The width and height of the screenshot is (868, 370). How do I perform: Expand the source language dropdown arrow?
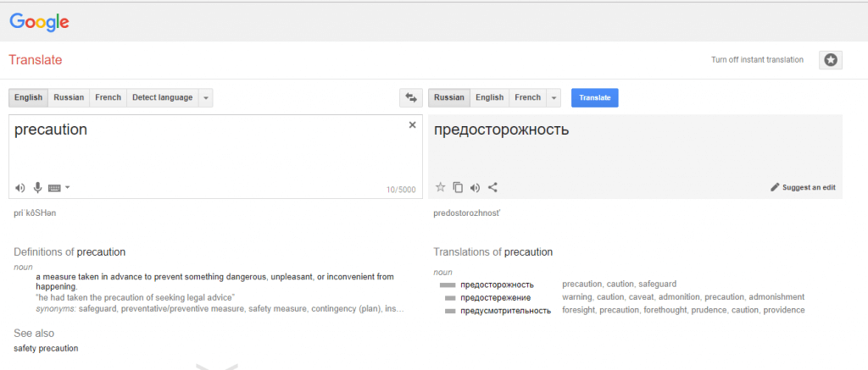206,97
